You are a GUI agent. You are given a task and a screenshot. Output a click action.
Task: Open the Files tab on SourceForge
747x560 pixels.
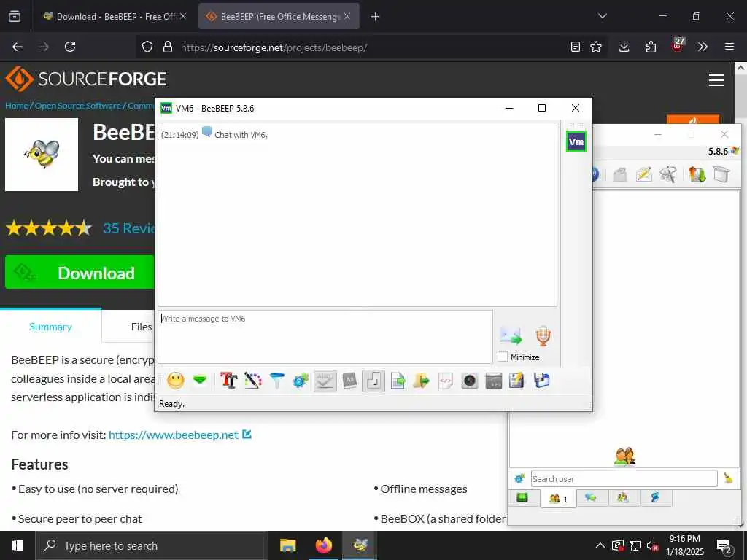(142, 327)
